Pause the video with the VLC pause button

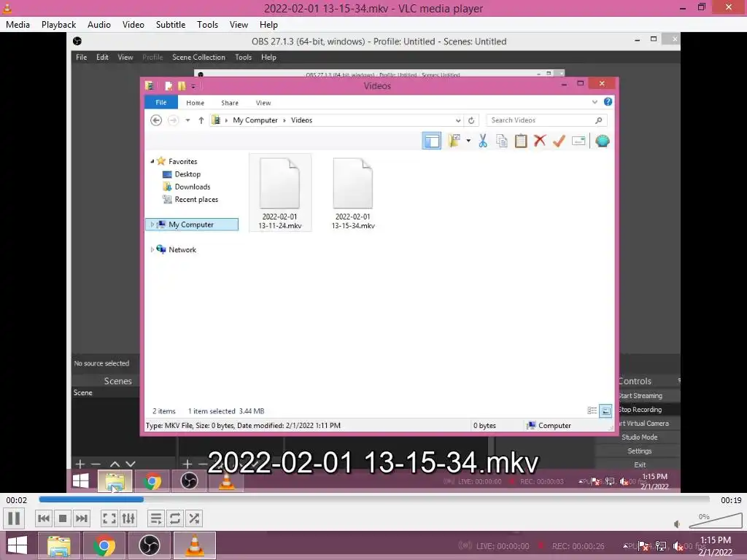[15, 518]
